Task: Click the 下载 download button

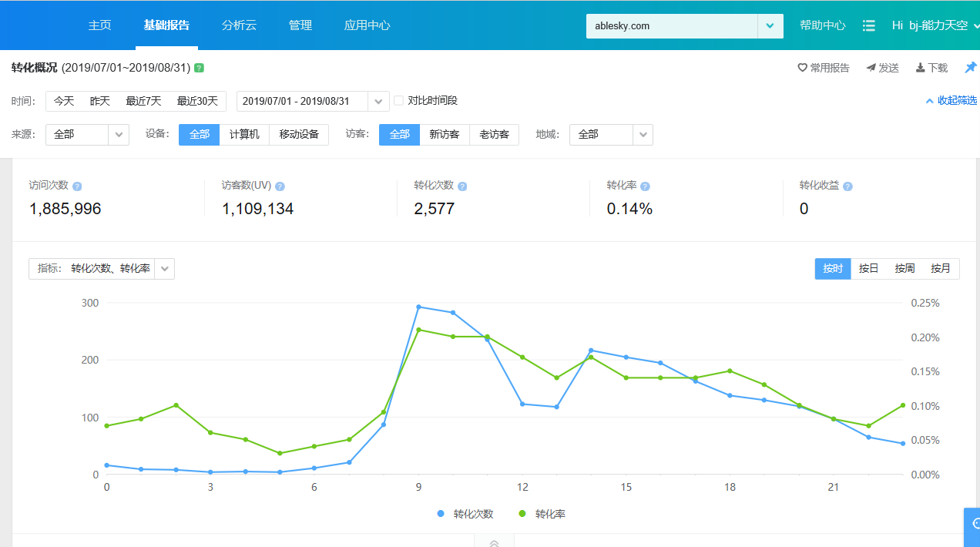Action: (x=931, y=68)
